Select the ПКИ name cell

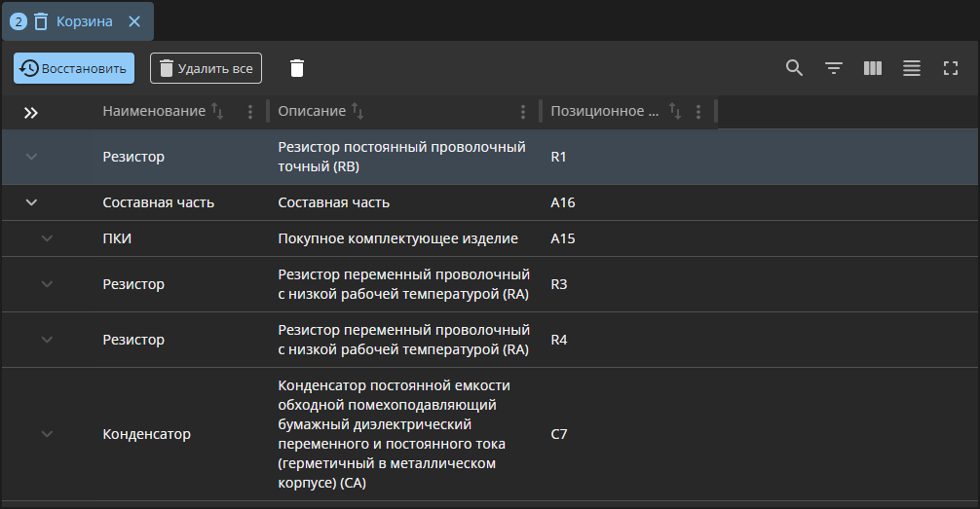(117, 238)
